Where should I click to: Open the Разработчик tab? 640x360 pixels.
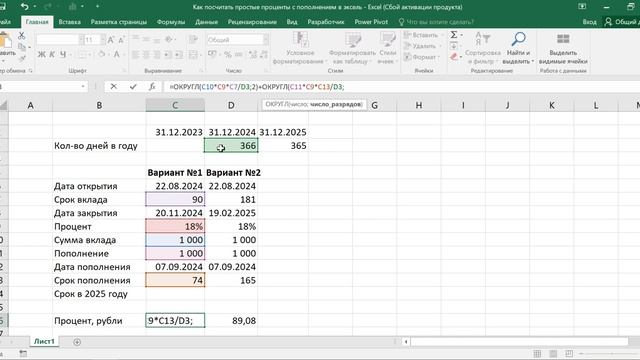(326, 22)
